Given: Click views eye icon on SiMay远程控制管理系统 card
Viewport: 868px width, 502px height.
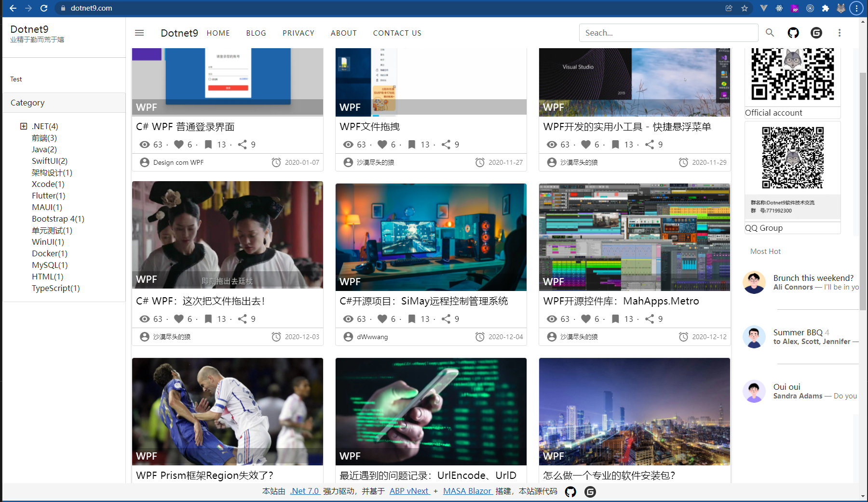Looking at the screenshot, I should (348, 319).
